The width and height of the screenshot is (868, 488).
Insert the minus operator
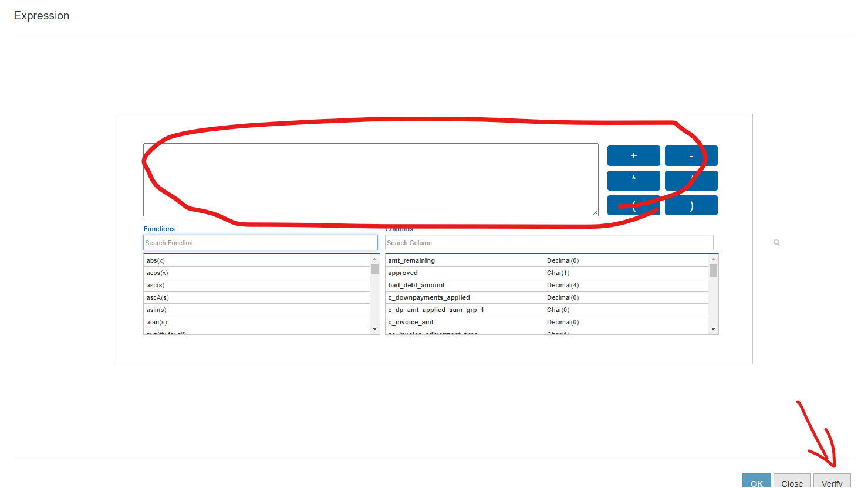click(x=691, y=156)
